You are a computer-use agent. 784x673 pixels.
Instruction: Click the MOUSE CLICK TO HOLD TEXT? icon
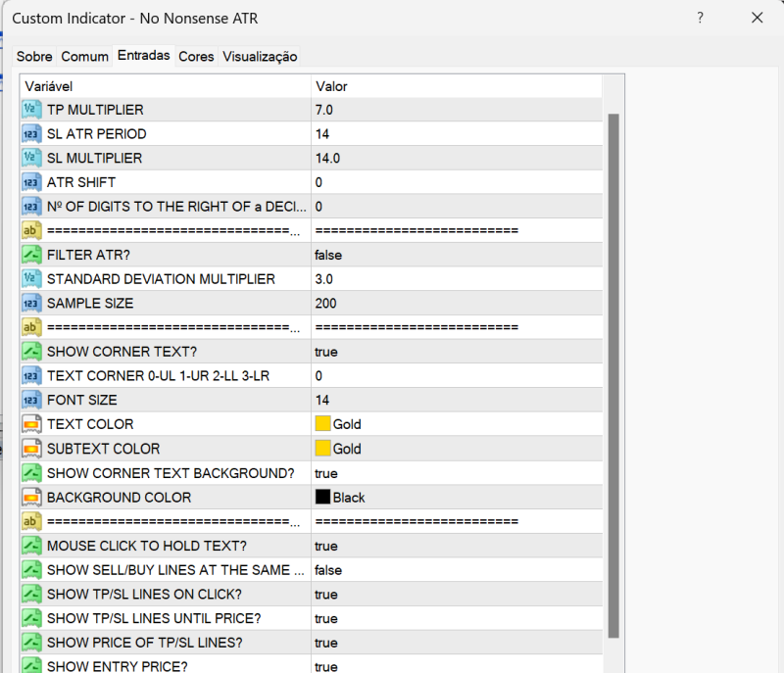pyautogui.click(x=31, y=546)
